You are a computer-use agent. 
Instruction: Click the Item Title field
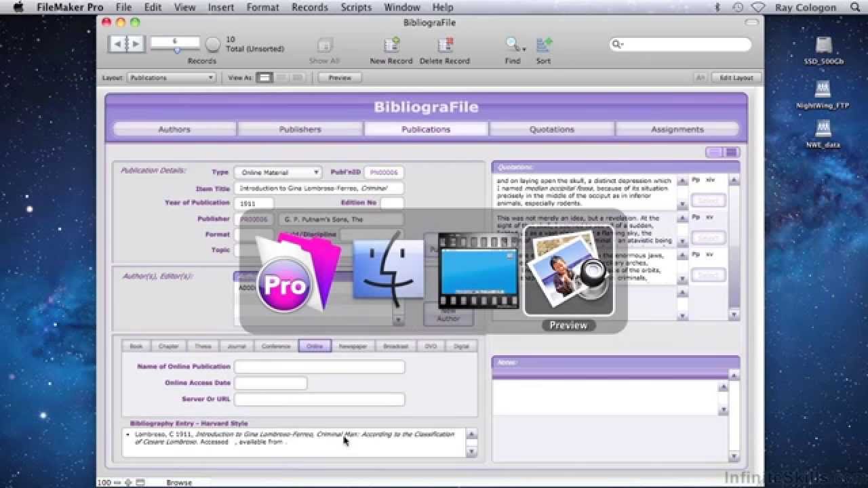tap(319, 188)
